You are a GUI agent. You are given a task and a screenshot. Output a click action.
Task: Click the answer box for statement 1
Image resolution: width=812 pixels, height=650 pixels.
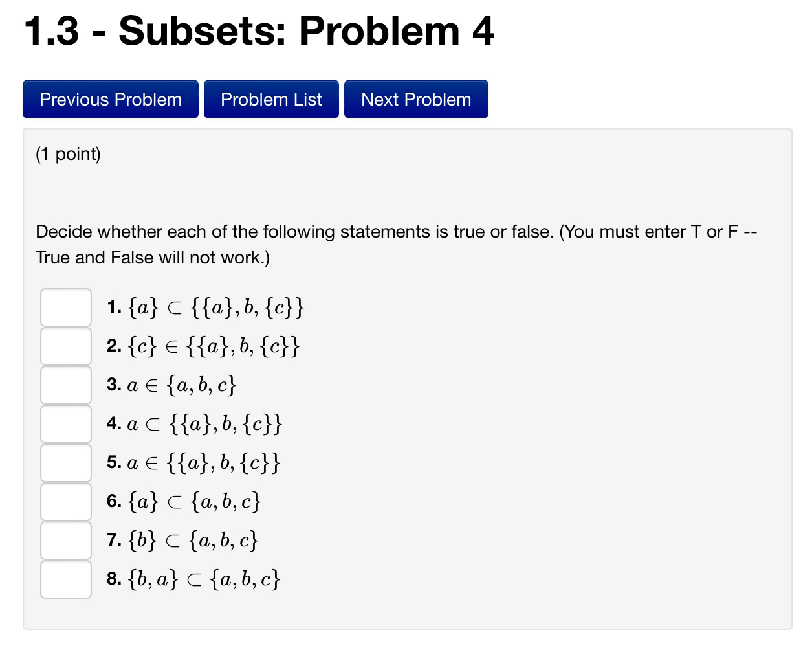click(x=65, y=308)
